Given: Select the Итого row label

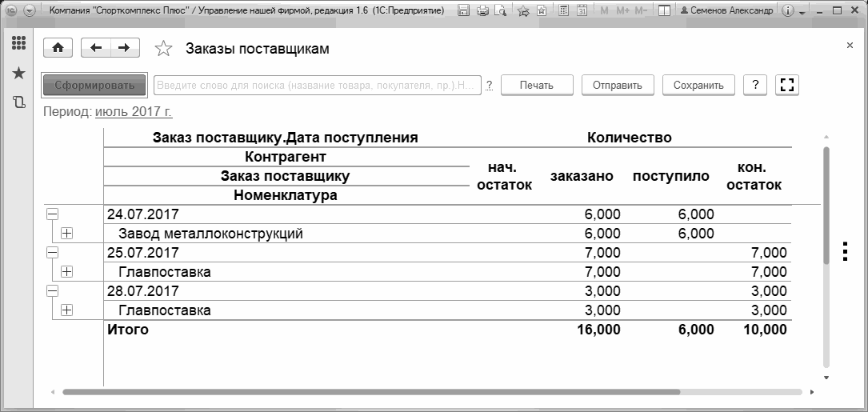Looking at the screenshot, I should coord(128,330).
